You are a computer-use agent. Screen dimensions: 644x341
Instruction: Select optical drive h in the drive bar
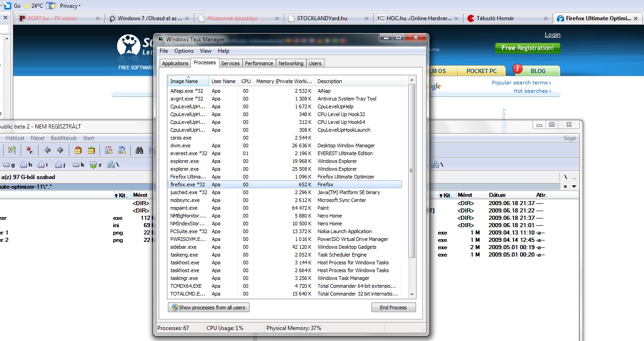point(26,165)
